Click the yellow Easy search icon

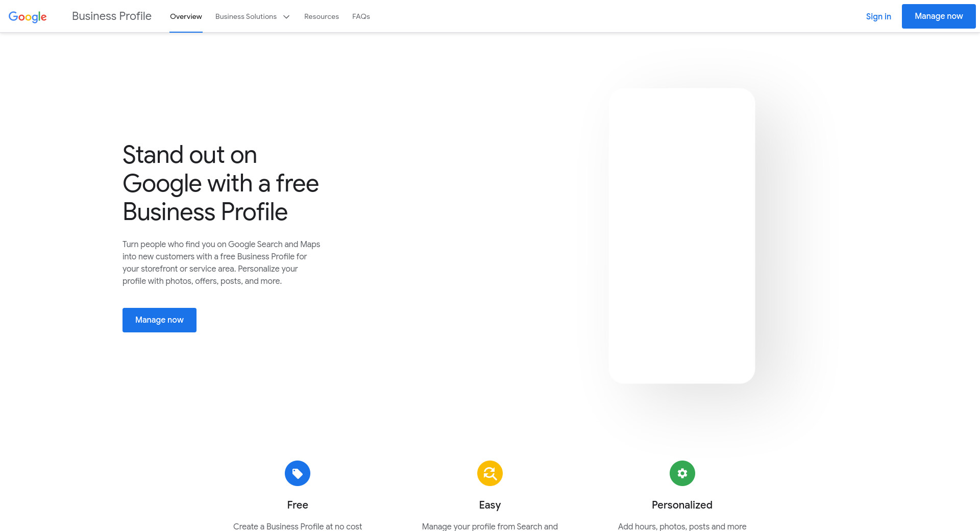point(490,473)
